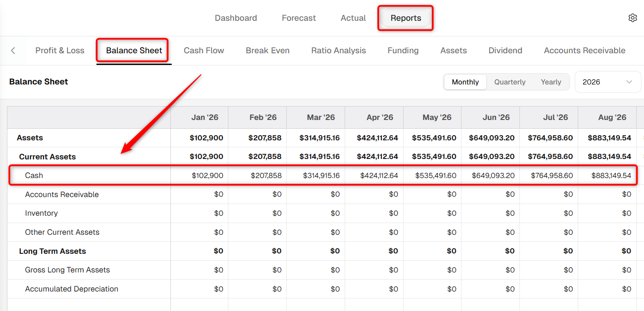Click the Cash row label

pyautogui.click(x=34, y=175)
